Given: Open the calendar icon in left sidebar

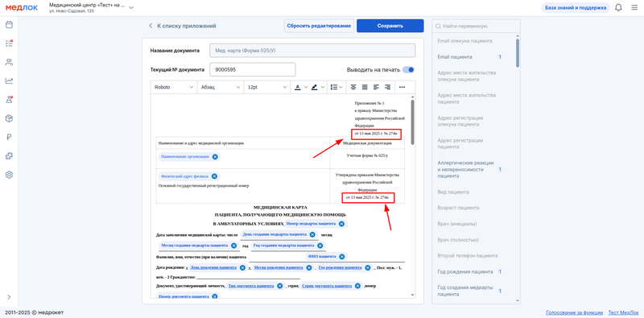Looking at the screenshot, I should tap(9, 25).
